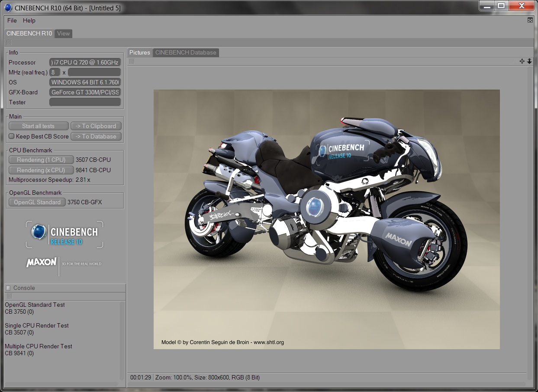Click empty MHz real frequency field
Screen dimensions: 538x392
point(94,72)
